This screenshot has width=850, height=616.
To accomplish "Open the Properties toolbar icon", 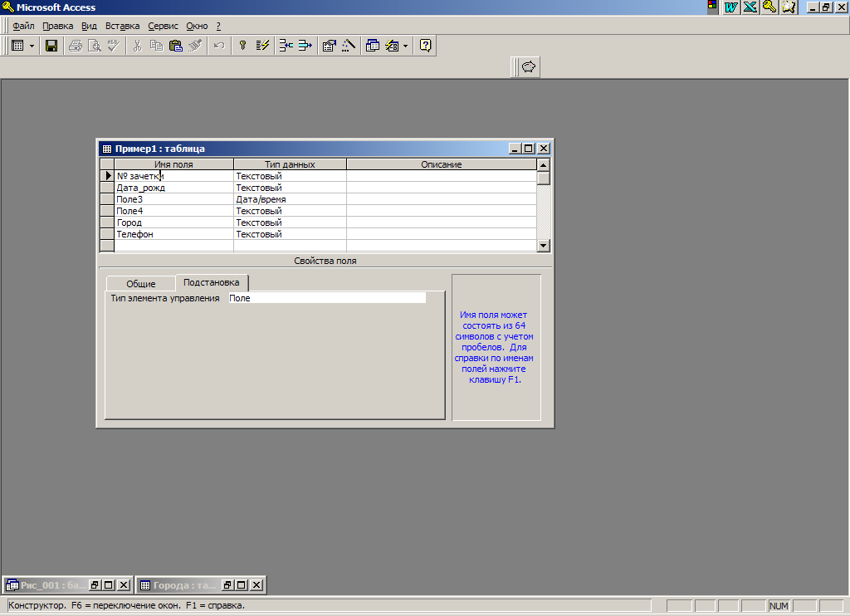I will pyautogui.click(x=329, y=46).
